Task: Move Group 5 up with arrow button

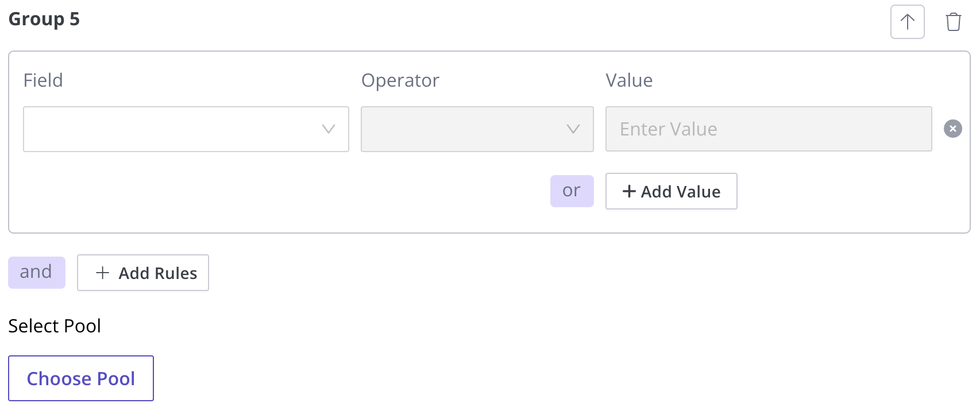Action: 907,22
